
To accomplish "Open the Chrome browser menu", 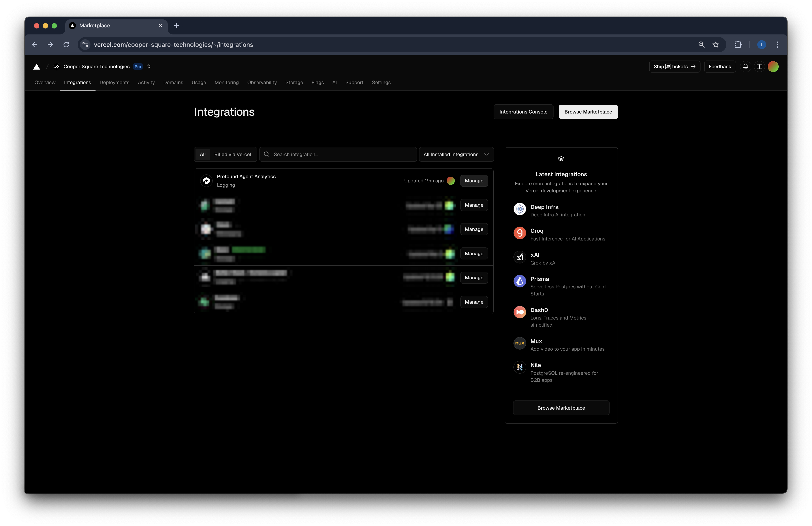I will (x=777, y=44).
